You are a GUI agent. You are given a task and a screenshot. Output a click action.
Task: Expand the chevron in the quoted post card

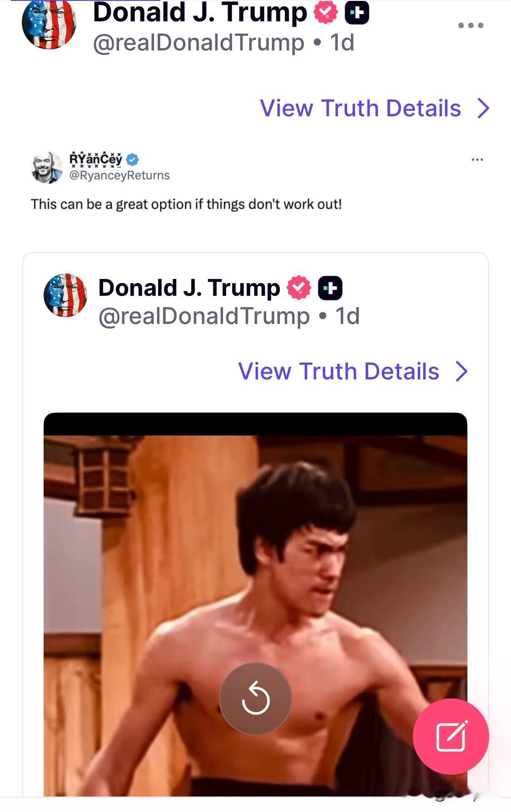[462, 371]
